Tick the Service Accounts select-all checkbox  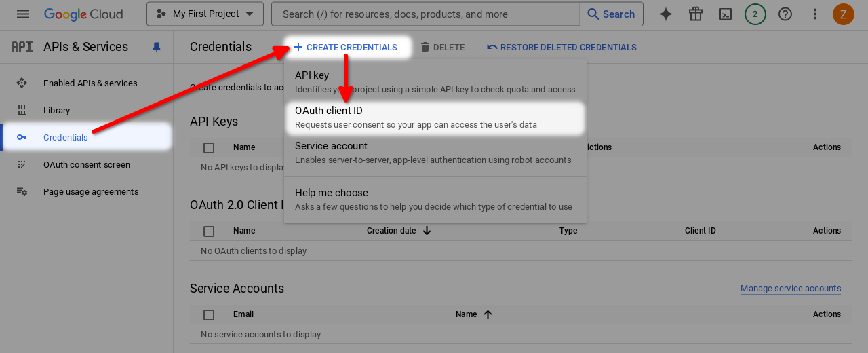pos(209,314)
